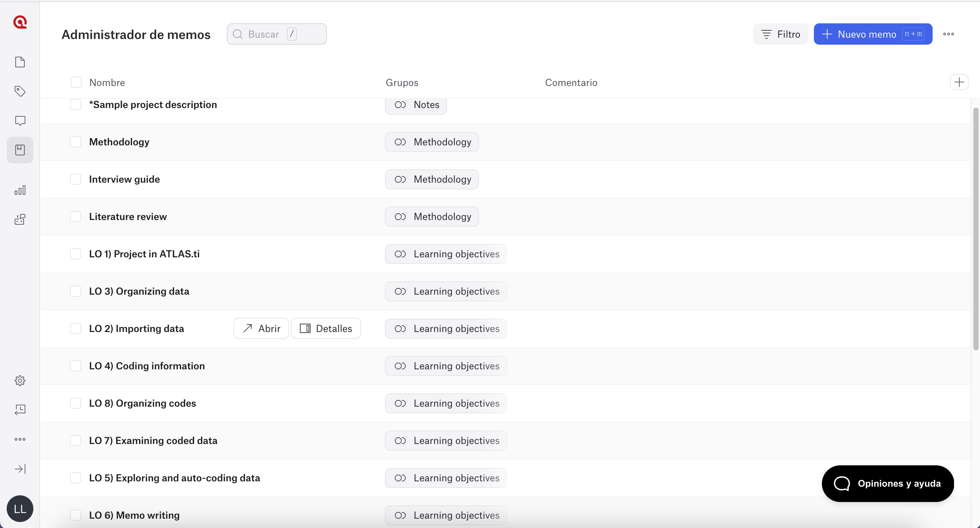Image resolution: width=980 pixels, height=528 pixels.
Task: Focus the Buscar search field
Action: (x=277, y=34)
